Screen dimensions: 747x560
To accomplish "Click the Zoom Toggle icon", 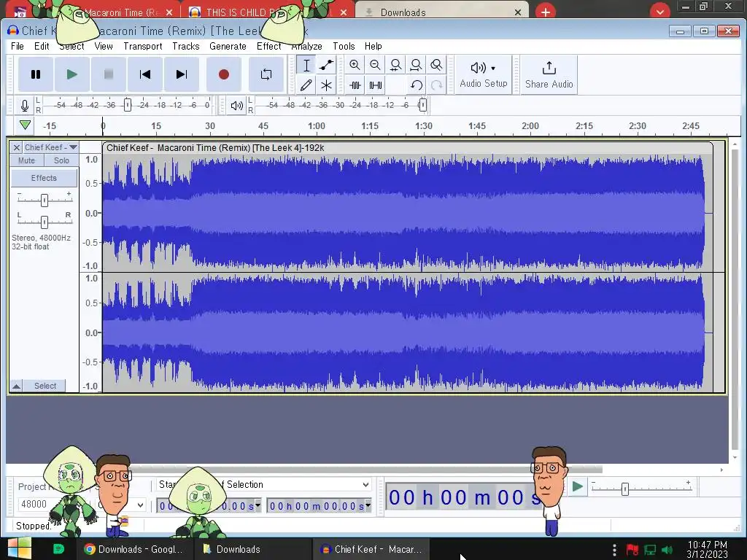I will 436,65.
